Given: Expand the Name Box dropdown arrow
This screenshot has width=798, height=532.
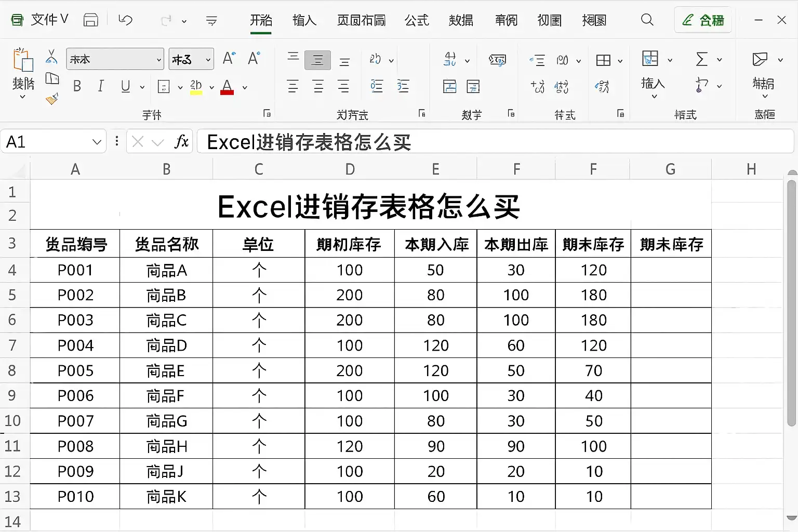Looking at the screenshot, I should (x=97, y=142).
